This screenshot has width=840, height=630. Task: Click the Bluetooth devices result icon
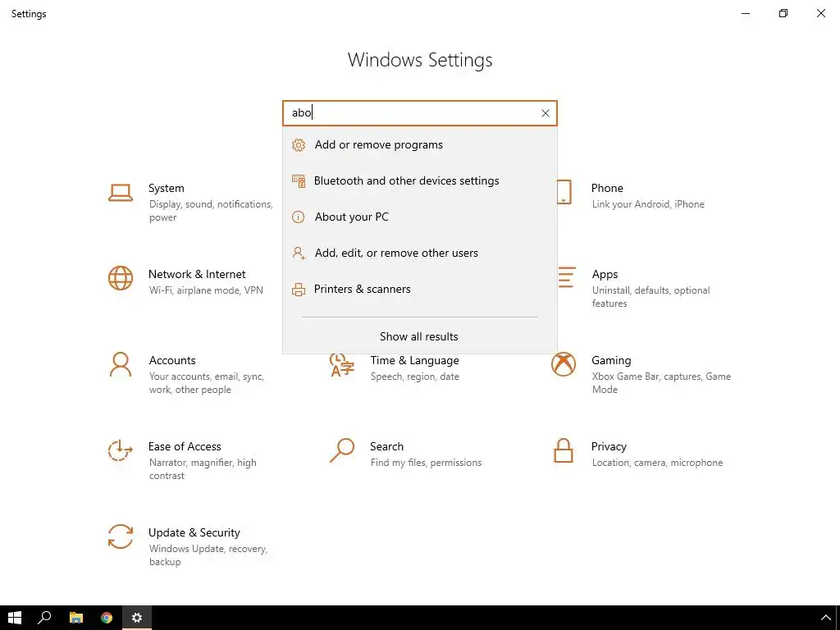299,181
